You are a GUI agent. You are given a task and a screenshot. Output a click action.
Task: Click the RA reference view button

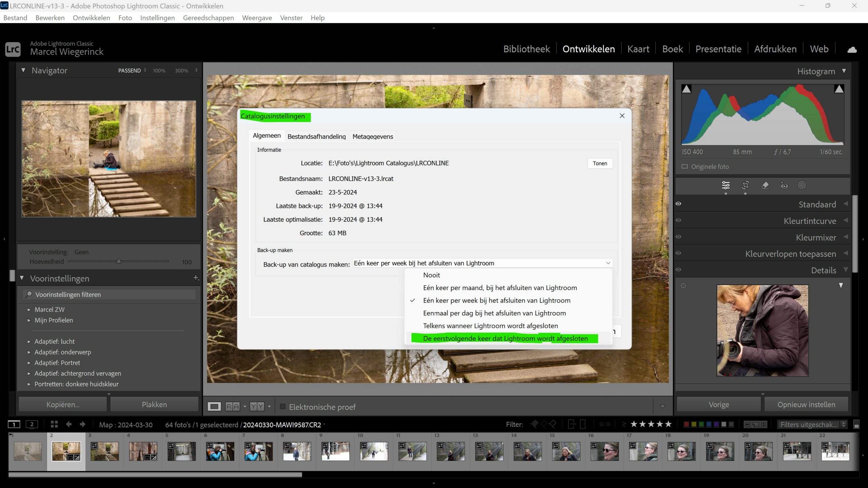pos(233,406)
